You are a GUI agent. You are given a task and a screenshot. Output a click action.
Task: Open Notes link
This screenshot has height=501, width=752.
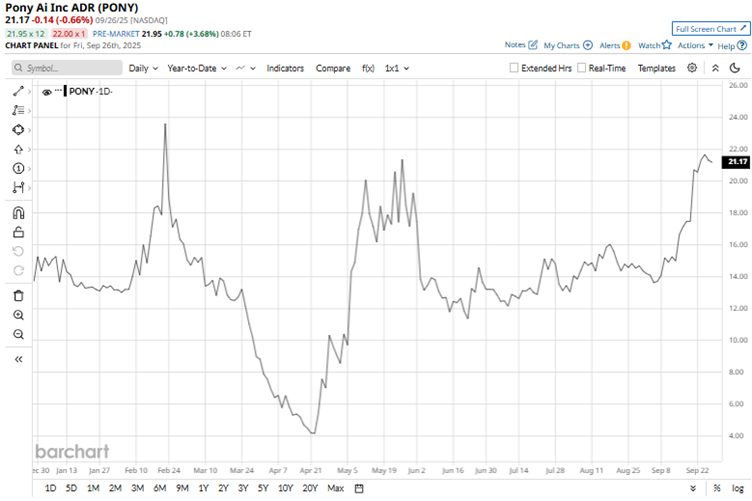point(521,45)
